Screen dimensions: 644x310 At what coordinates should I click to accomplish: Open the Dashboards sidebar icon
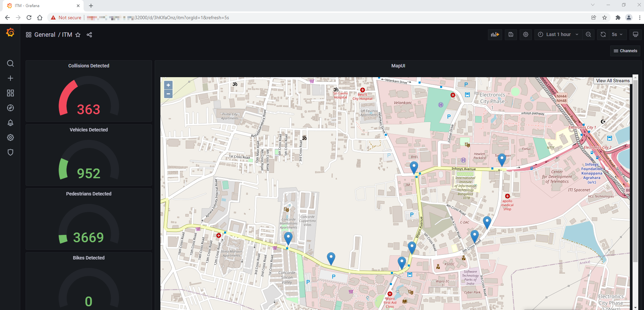(x=10, y=93)
